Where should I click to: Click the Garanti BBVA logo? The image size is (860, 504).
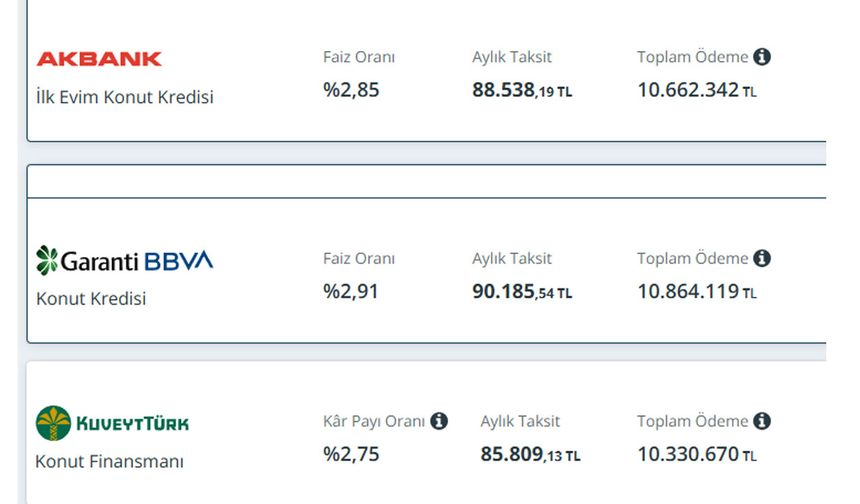coord(124,261)
